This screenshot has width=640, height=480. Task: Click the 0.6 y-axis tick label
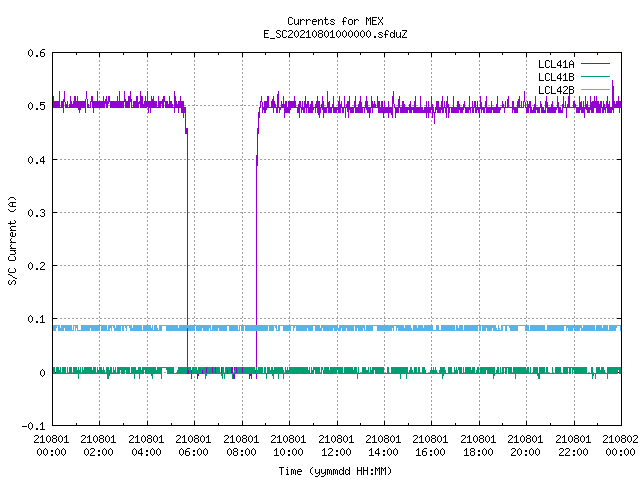click(36, 53)
